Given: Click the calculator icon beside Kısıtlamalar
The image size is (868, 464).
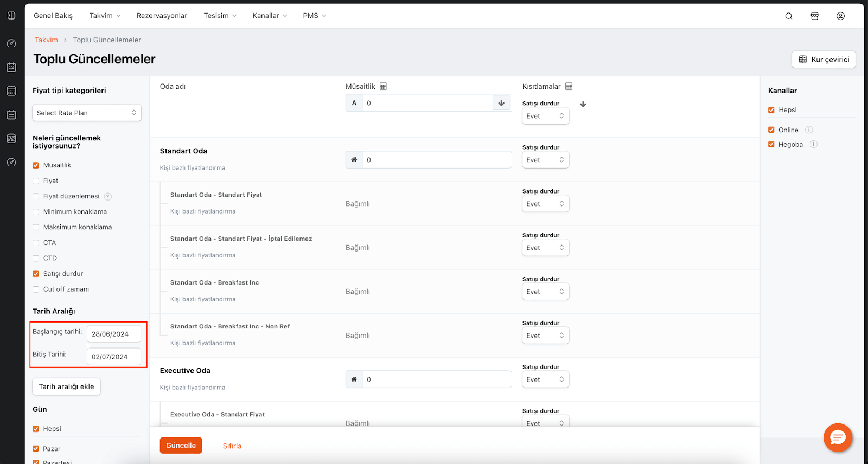Looking at the screenshot, I should click(x=569, y=87).
